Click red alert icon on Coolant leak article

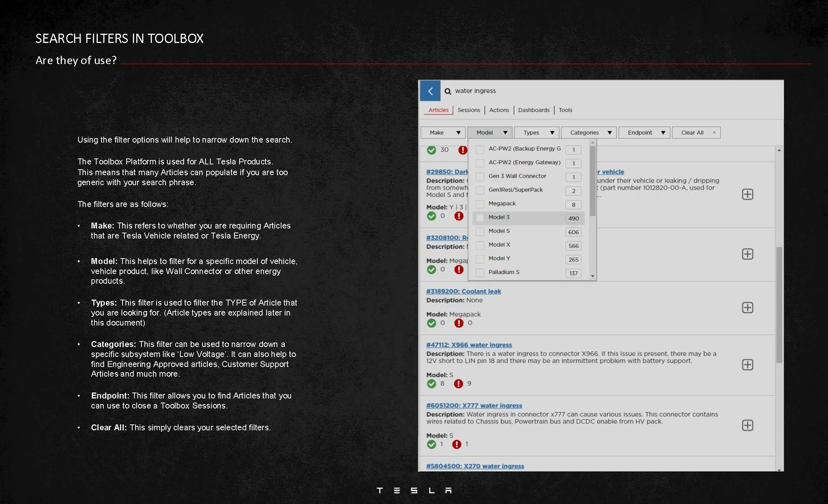[x=459, y=323]
